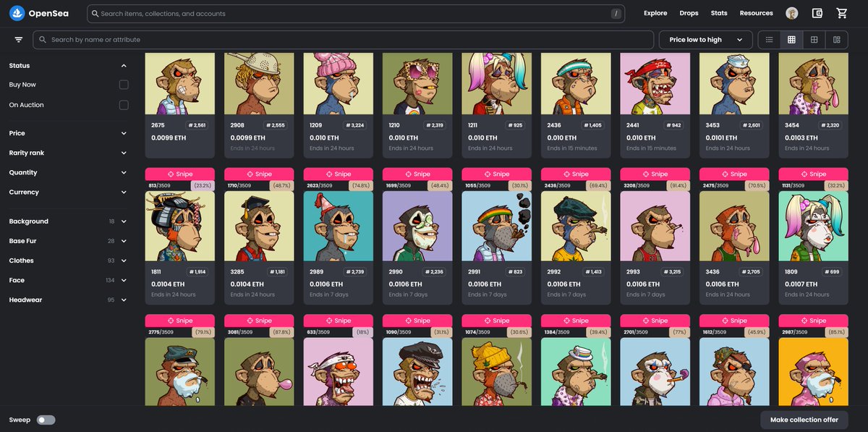The width and height of the screenshot is (868, 432).
Task: Switch to the split panel view
Action: [836, 40]
